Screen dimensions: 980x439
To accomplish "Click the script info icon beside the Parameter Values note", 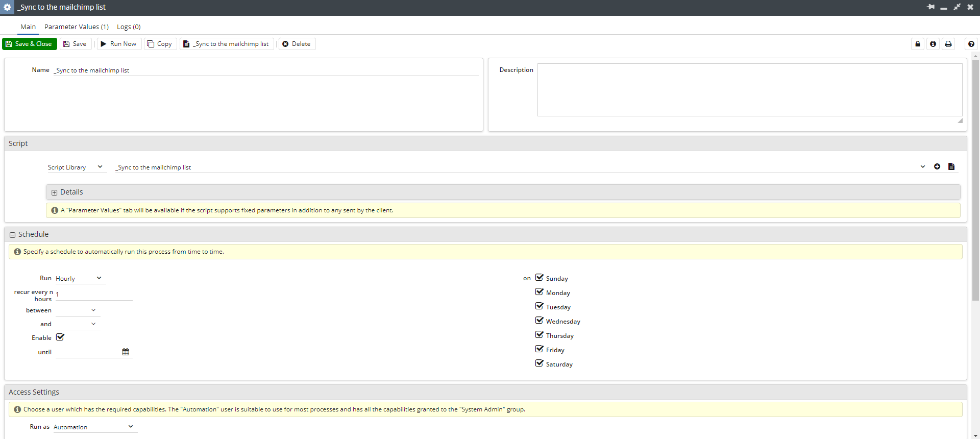I will click(55, 210).
